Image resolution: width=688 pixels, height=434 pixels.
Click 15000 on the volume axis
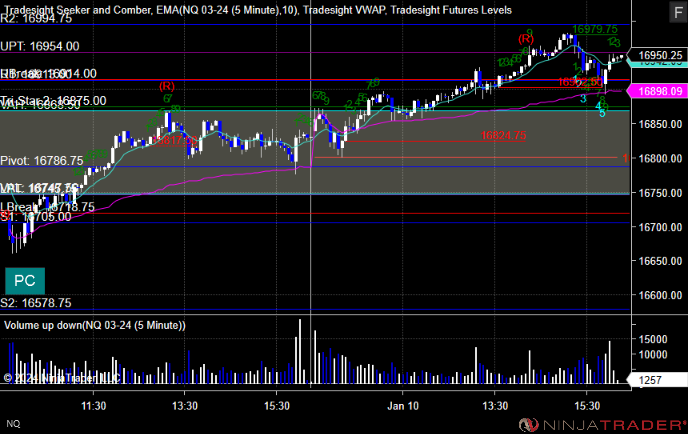652,339
